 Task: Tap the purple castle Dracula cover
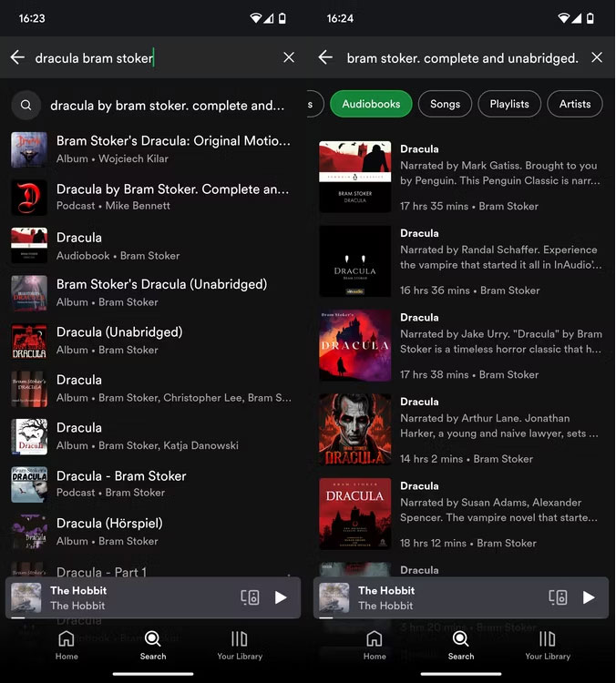354,345
